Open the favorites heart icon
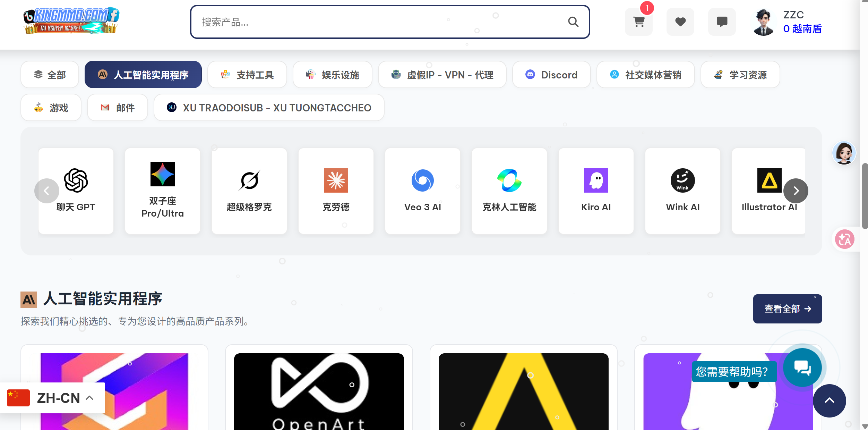The image size is (868, 430). tap(680, 22)
